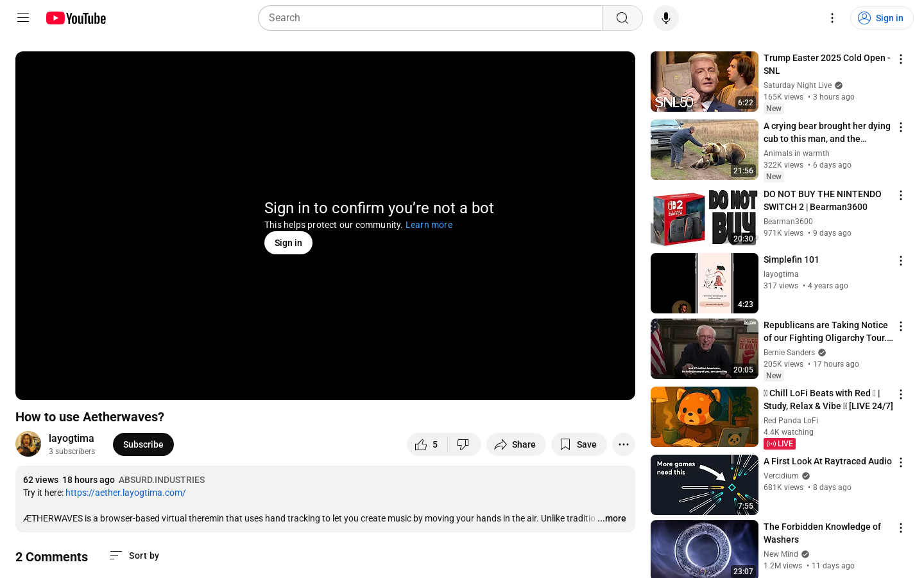Play Red Panda LoFi live thumbnail
The height and width of the screenshot is (578, 924).
(705, 417)
